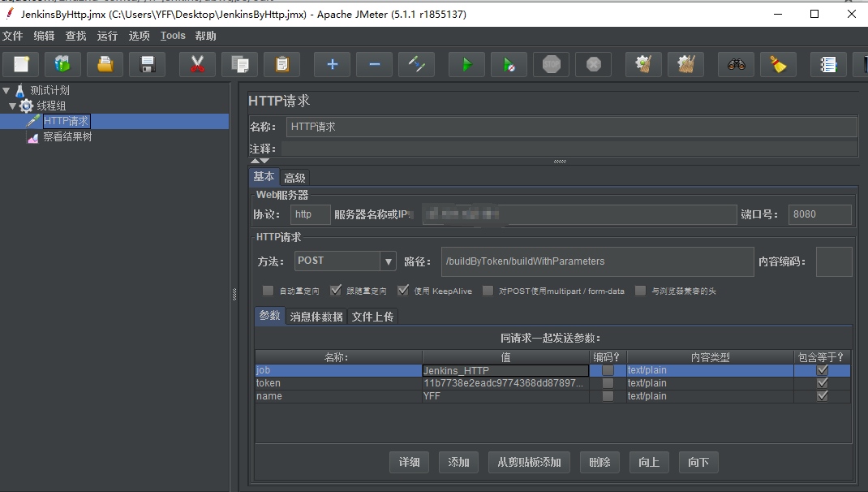Reset search with yellow brush icon
Image resolution: width=868 pixels, height=492 pixels.
pos(778,64)
